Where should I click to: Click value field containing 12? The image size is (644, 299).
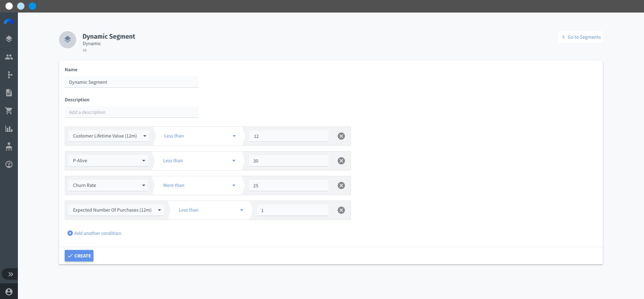[289, 136]
